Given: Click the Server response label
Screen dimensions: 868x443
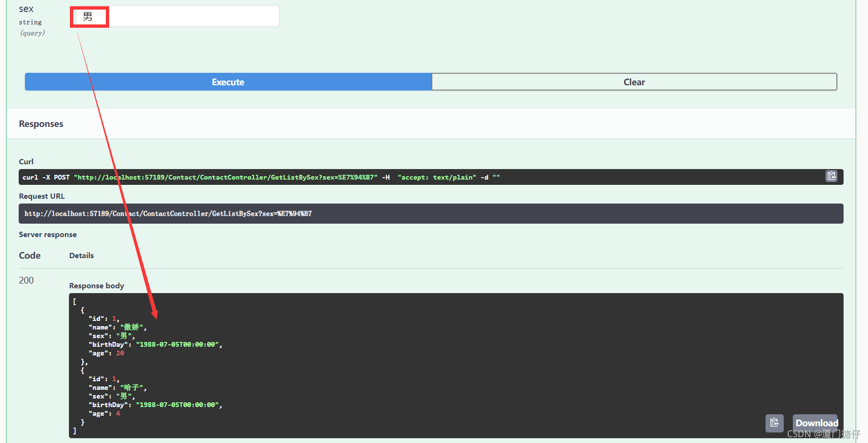Looking at the screenshot, I should click(x=48, y=234).
